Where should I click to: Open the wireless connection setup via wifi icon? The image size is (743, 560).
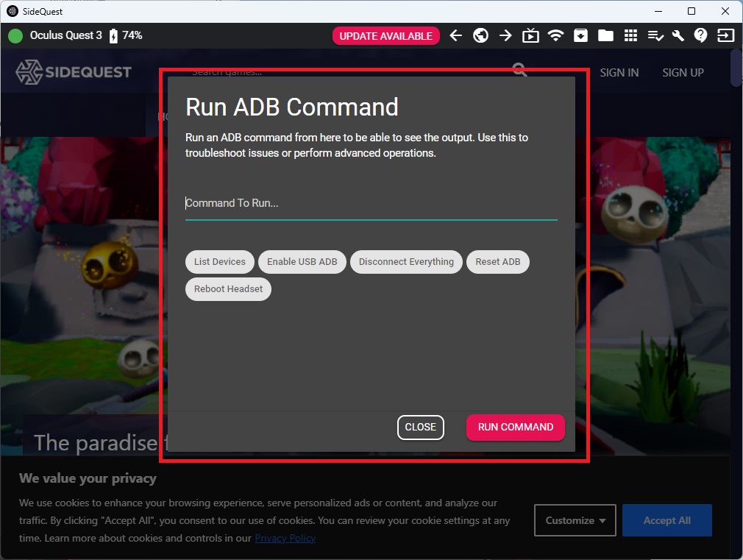pos(555,35)
